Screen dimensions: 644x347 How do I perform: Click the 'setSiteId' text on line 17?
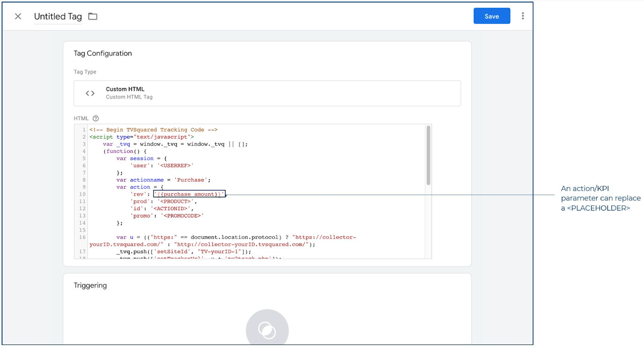pos(172,252)
